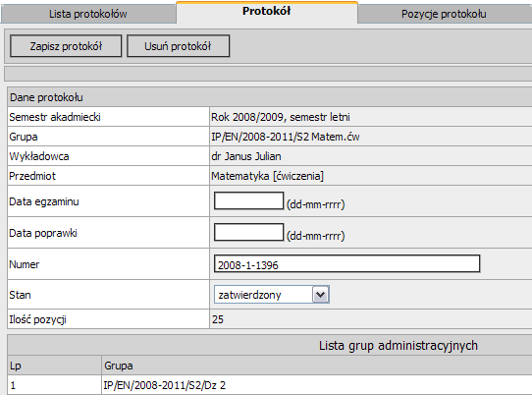532x395 pixels.
Task: Open the Pozycje protokołu tab
Action: (444, 14)
